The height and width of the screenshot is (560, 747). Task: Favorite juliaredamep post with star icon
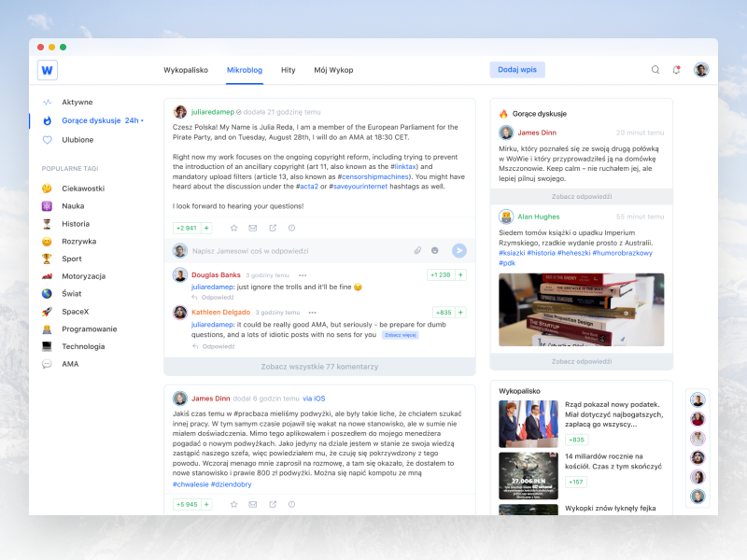click(x=233, y=228)
